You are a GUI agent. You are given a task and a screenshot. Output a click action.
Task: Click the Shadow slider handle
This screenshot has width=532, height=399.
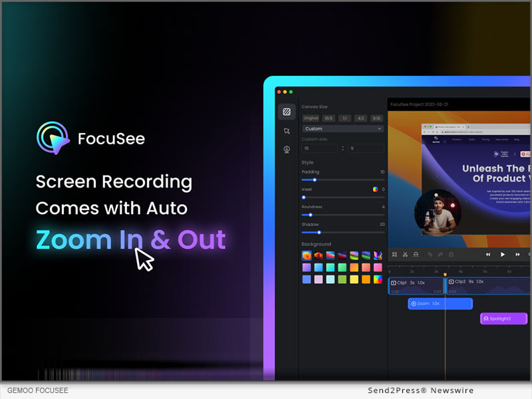(x=319, y=232)
